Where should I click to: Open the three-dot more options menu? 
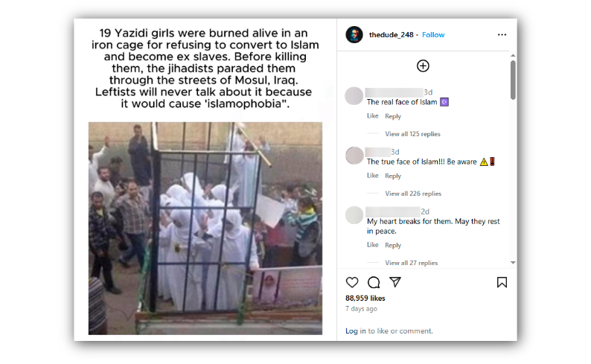tap(502, 35)
